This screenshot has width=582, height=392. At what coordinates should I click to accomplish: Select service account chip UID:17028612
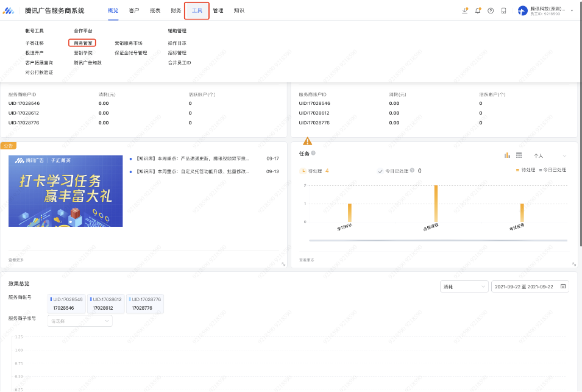[107, 304]
